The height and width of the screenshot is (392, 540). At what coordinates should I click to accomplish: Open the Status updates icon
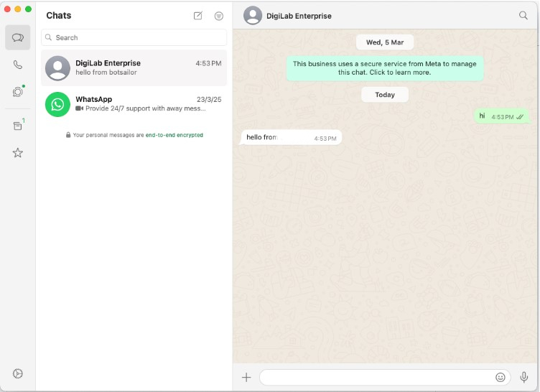[x=18, y=92]
